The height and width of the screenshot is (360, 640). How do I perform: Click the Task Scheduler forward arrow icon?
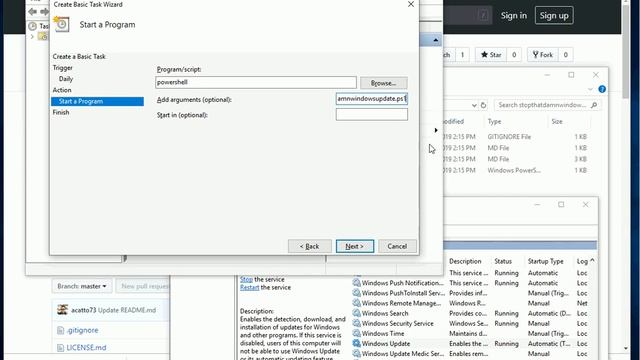(44, 11)
